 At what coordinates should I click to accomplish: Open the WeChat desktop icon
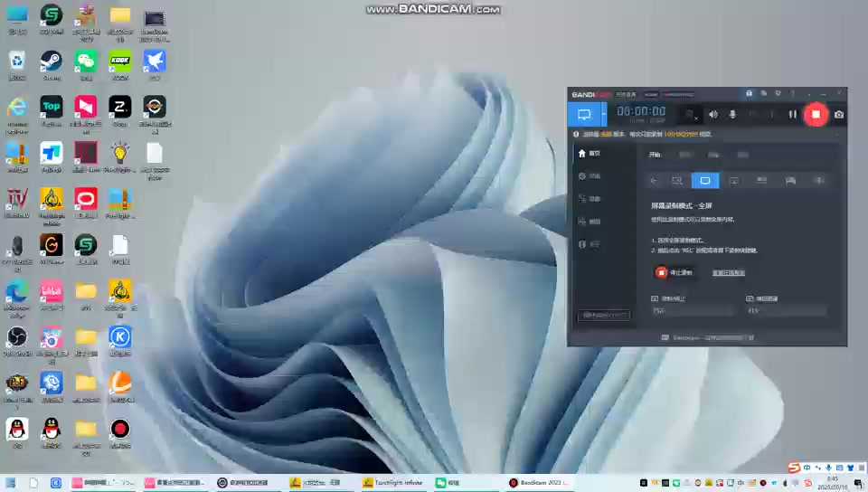pyautogui.click(x=86, y=62)
